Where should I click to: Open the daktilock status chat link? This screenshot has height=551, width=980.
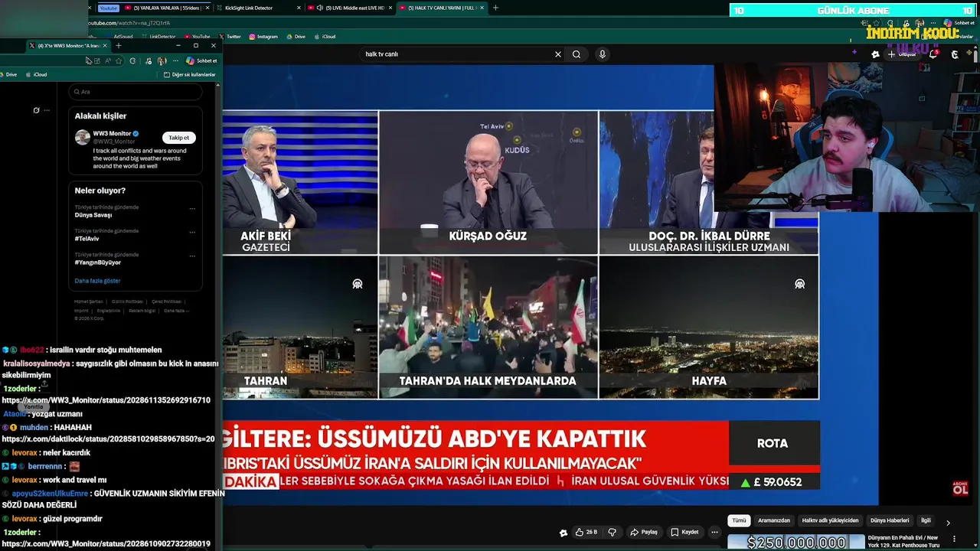click(x=108, y=439)
